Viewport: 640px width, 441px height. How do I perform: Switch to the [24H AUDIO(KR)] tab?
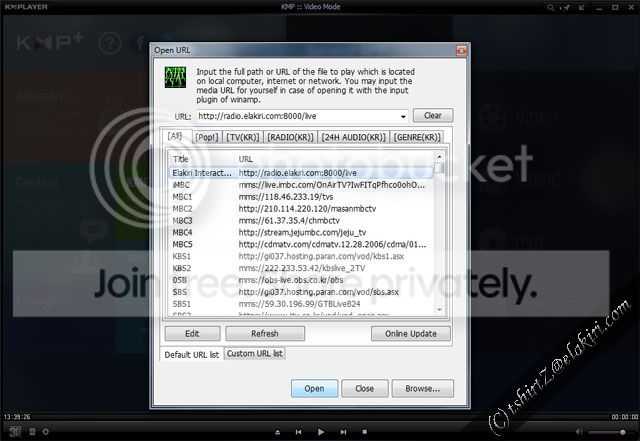pos(353,137)
